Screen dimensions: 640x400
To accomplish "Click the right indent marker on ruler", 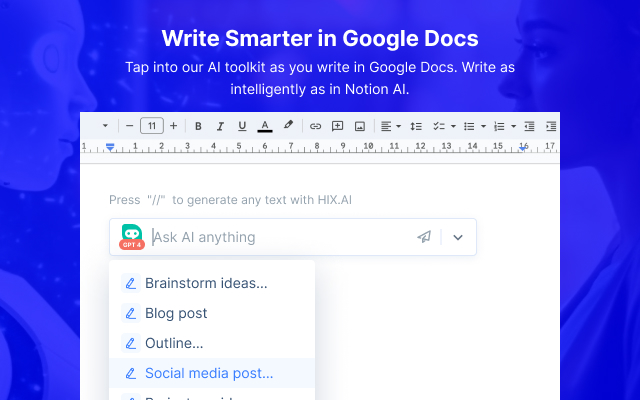I will coord(523,149).
